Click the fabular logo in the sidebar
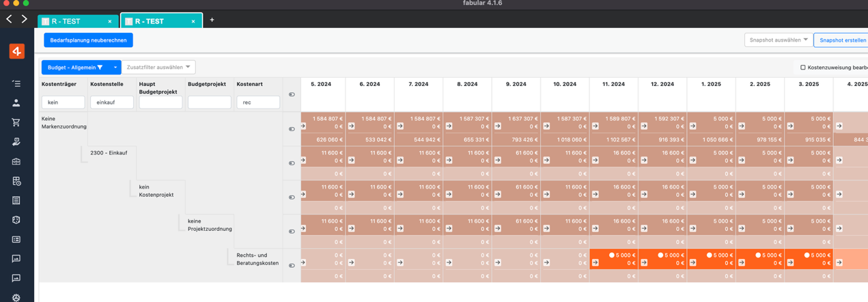The width and height of the screenshot is (868, 302). [16, 51]
